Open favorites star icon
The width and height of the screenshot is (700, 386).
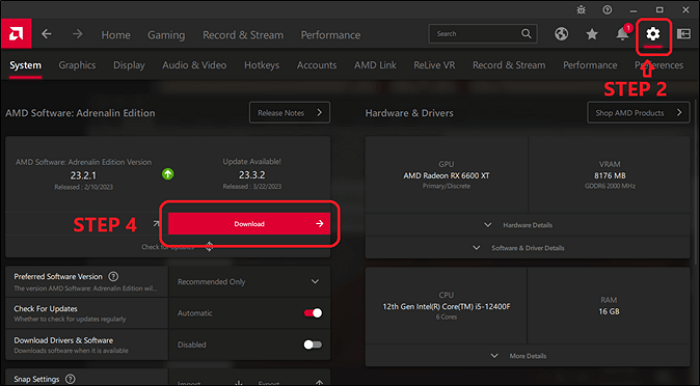[x=592, y=34]
